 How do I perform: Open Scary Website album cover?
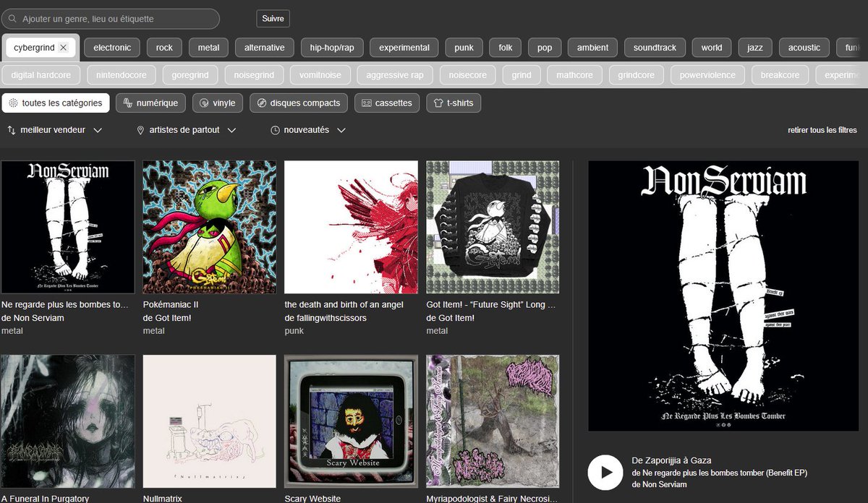point(352,421)
